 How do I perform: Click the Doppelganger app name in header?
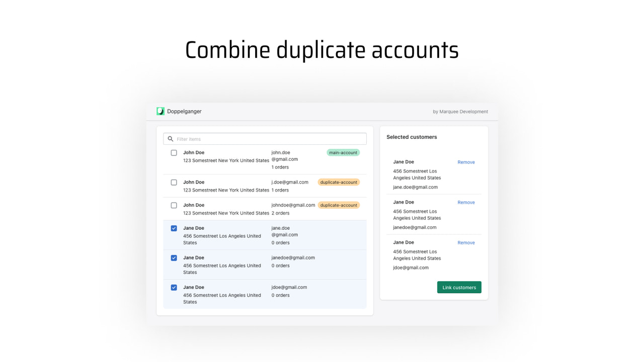click(184, 111)
